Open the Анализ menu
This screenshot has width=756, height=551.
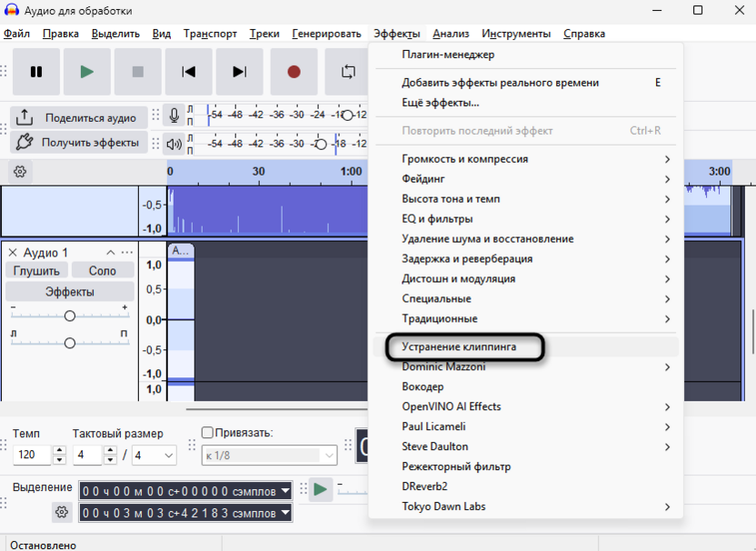[451, 34]
